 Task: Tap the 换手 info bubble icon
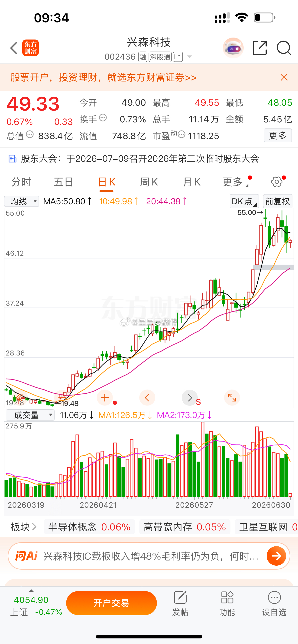coord(103,118)
